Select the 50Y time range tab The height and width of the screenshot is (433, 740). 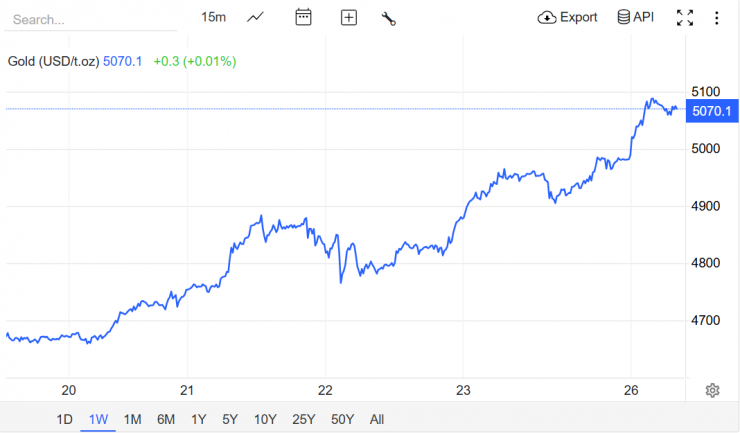(x=342, y=419)
